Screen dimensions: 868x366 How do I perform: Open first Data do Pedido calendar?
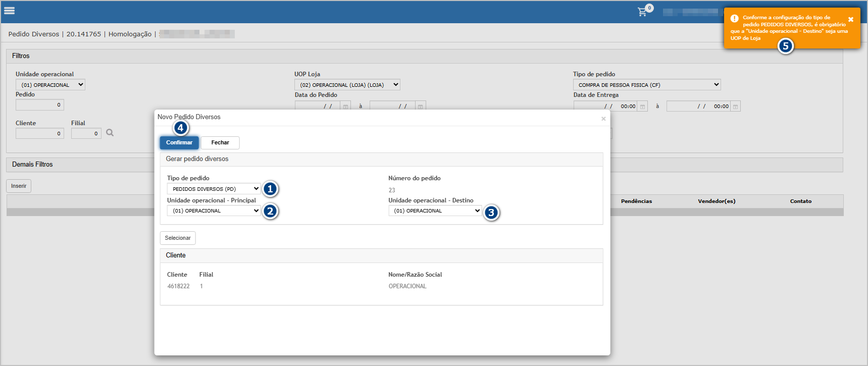(x=346, y=107)
